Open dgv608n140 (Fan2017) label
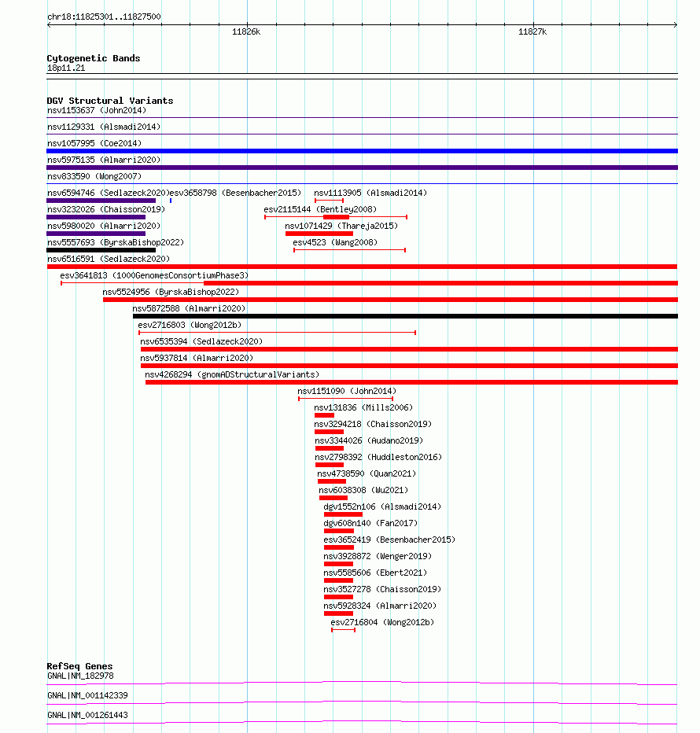Image resolution: width=700 pixels, height=733 pixels. [x=370, y=523]
